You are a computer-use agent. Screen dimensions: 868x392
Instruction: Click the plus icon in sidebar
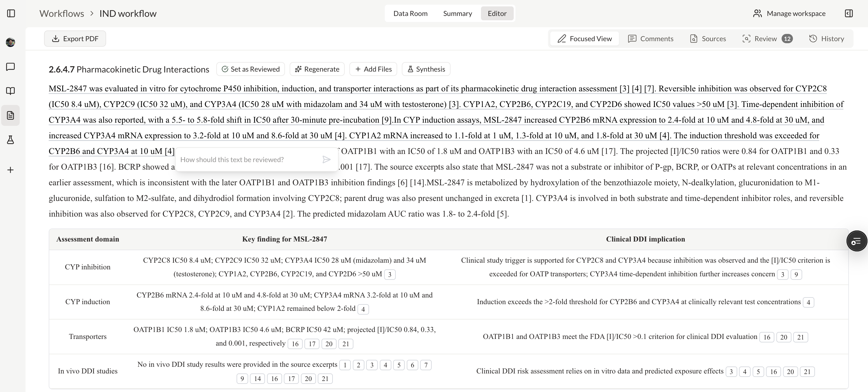point(10,170)
